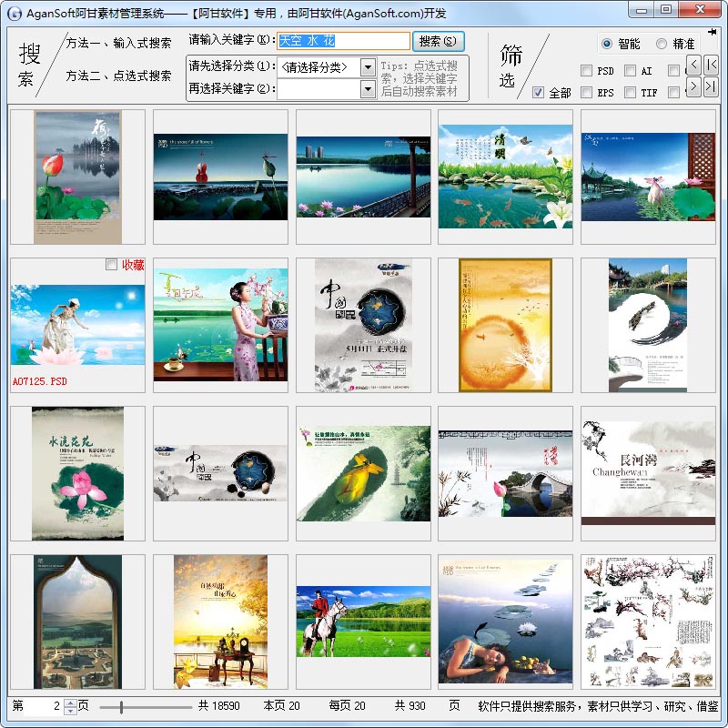This screenshot has width=728, height=728.
Task: Click the page number field showing 2
Action: coord(44,706)
